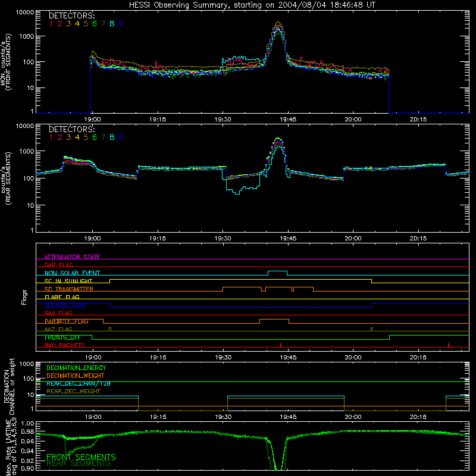Screen dimensions: 476x476
Task: Click the NON_SOLAR_EVENT flag label
Action: (x=72, y=273)
